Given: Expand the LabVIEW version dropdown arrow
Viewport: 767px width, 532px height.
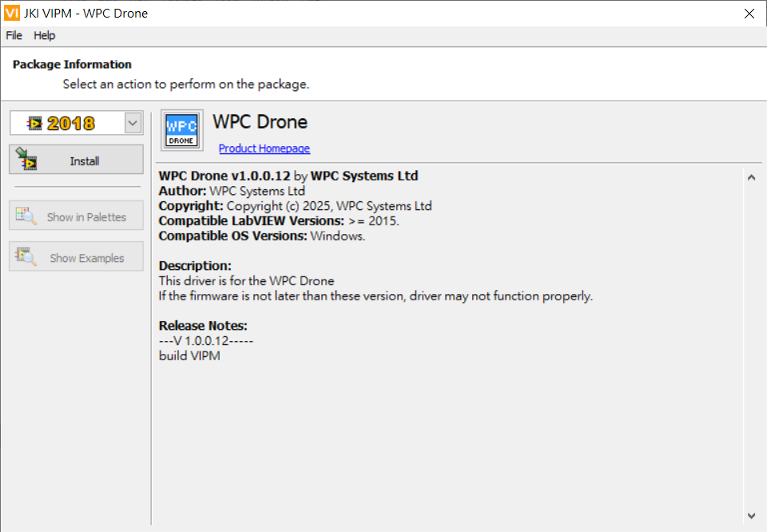Looking at the screenshot, I should 133,123.
